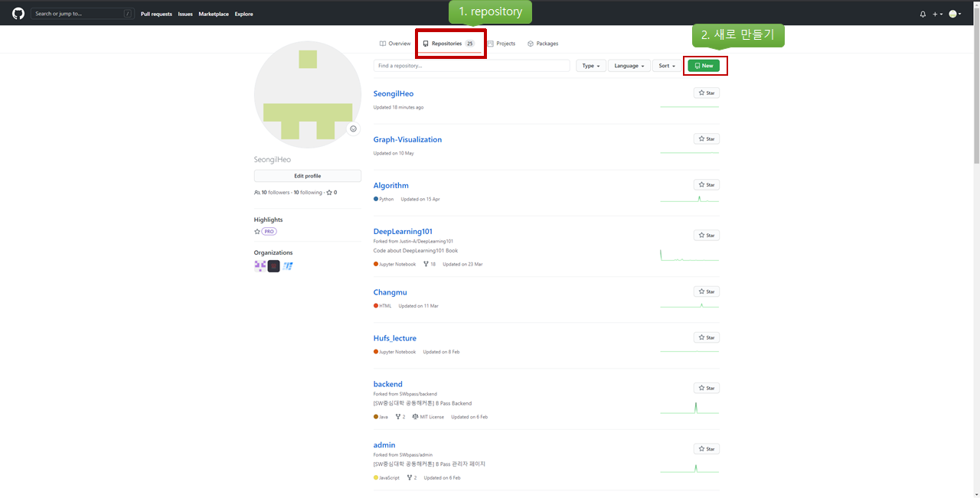The width and height of the screenshot is (980, 498).
Task: Click the DeepLearning101 activity sparkline graph
Action: click(x=689, y=255)
